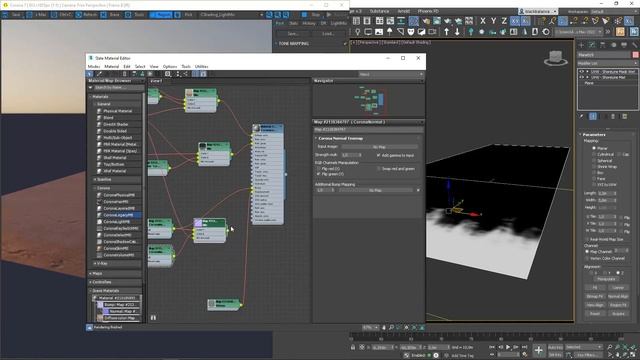Click the pin stack icon below modifier list
Screen dimensions: 640x360
582,116
